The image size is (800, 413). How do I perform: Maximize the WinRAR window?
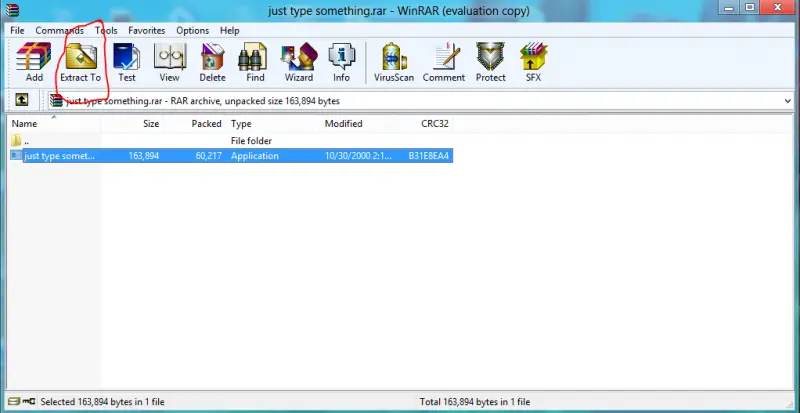[x=750, y=7]
